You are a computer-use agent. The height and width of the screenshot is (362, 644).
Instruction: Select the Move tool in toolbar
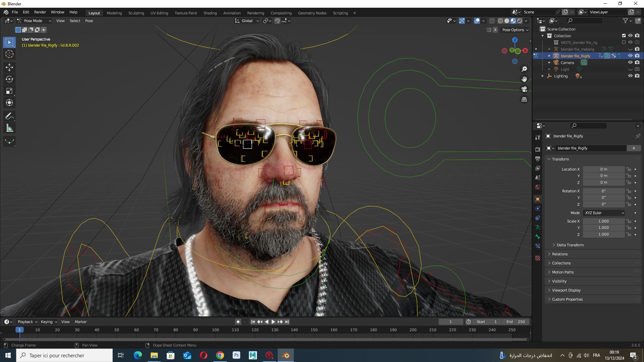(9, 67)
